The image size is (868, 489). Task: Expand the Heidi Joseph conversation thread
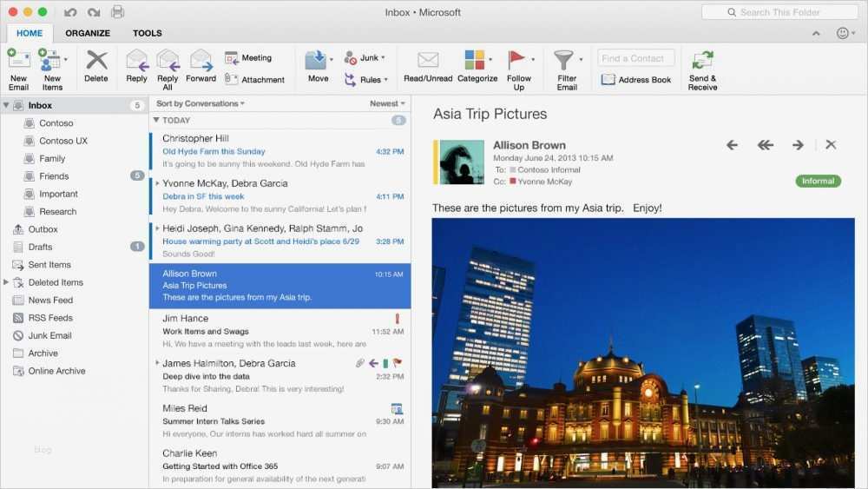(x=157, y=228)
